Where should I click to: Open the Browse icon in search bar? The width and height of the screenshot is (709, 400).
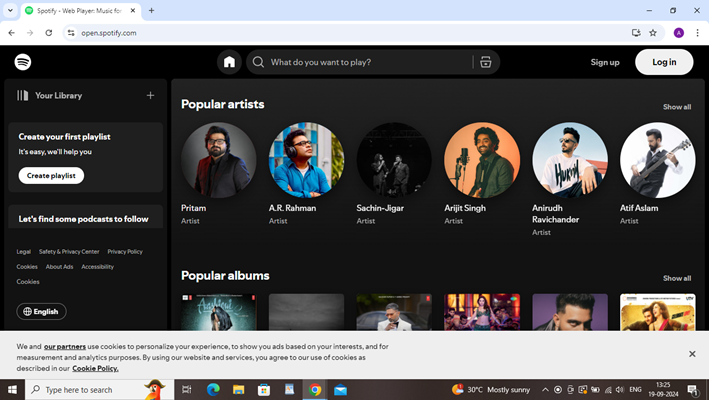(486, 62)
